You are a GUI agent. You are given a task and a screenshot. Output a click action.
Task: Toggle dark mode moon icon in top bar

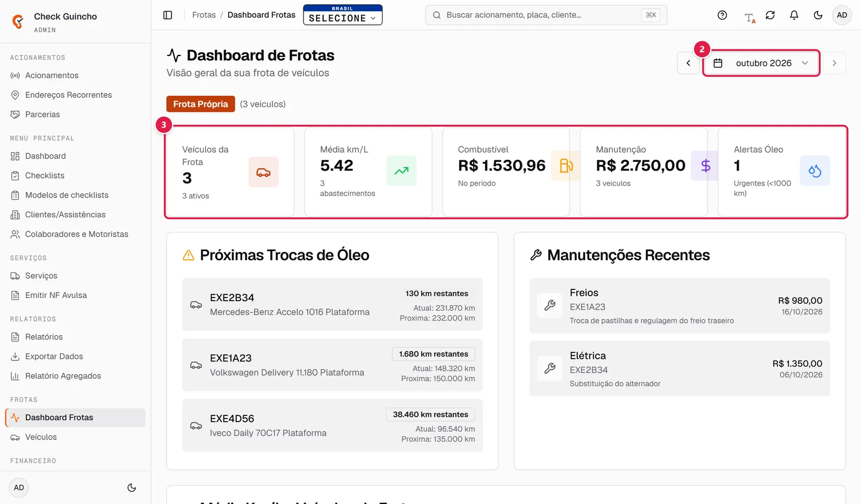pyautogui.click(x=818, y=15)
